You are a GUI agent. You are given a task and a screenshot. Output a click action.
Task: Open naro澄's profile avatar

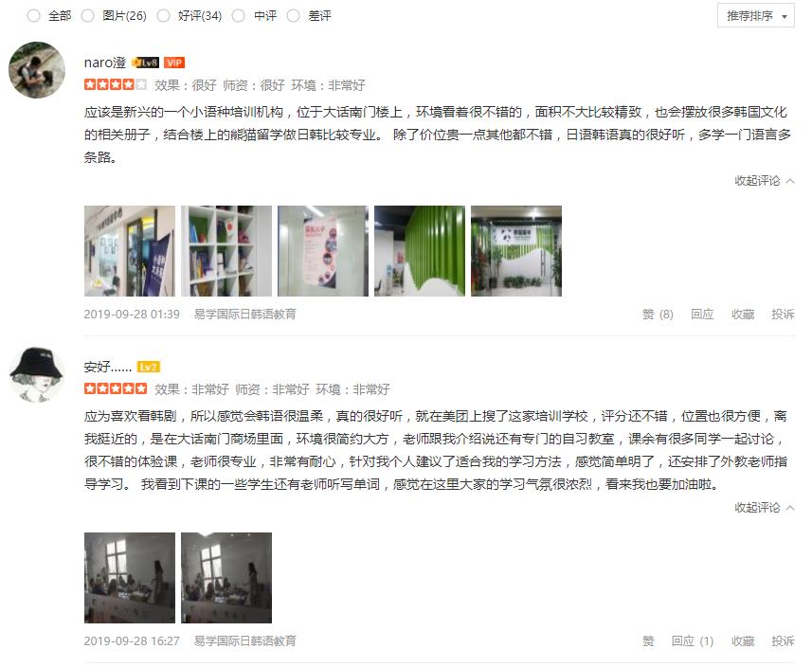37,70
